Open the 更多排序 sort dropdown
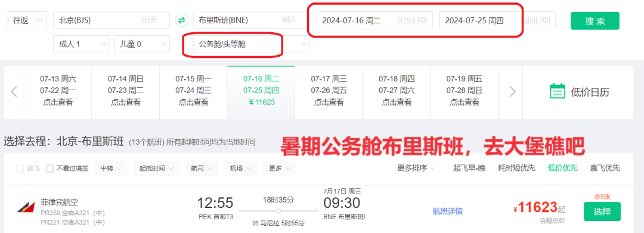The image size is (644, 233). pyautogui.click(x=416, y=168)
